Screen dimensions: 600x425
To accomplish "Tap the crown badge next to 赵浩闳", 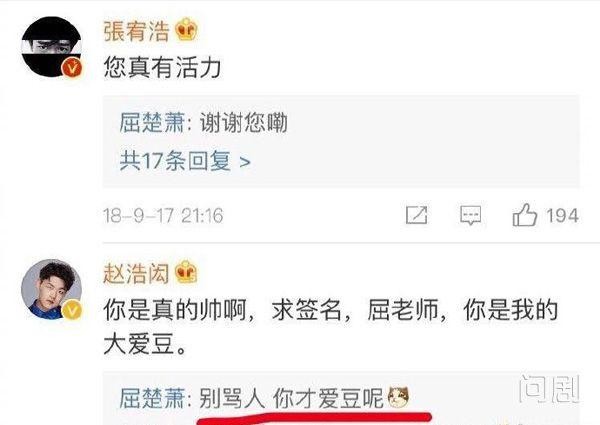I will coord(186,272).
